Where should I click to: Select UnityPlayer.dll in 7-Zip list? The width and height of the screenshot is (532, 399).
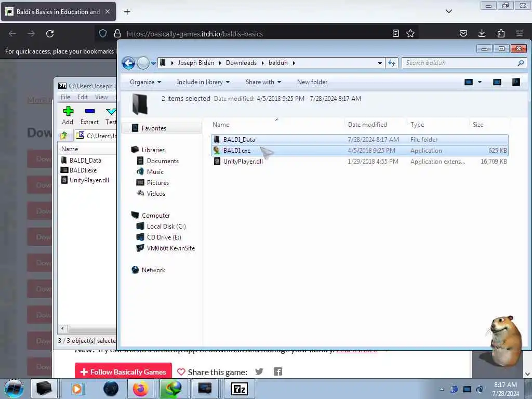[89, 180]
